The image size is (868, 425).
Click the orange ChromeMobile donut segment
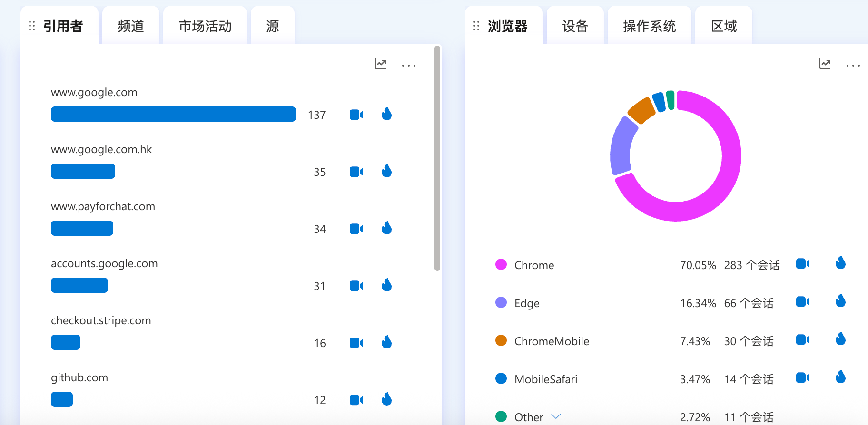click(641, 110)
